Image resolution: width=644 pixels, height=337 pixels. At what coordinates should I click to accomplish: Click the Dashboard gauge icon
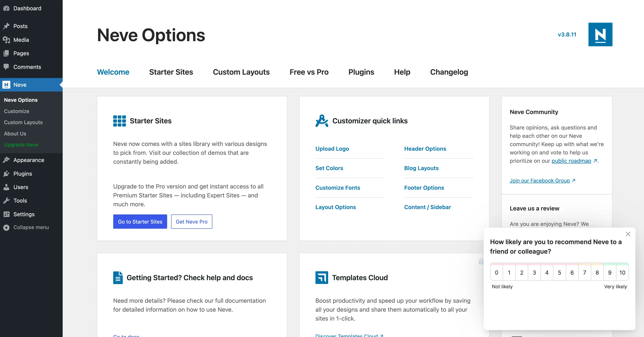click(7, 8)
